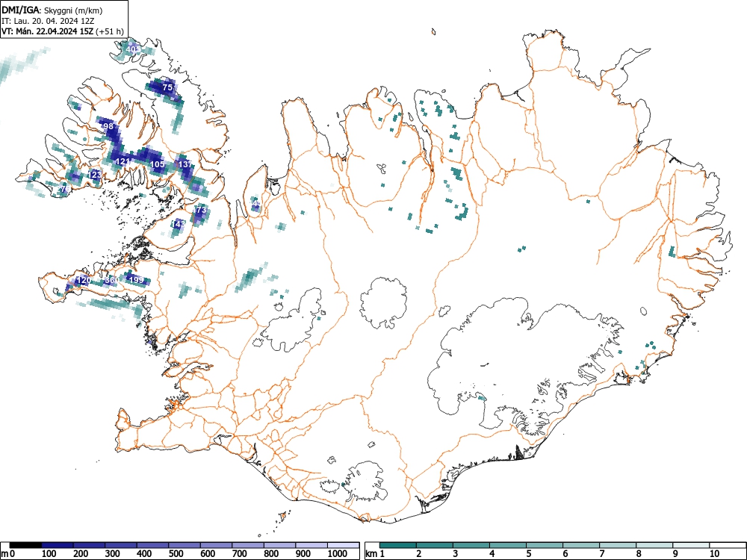Click the 123 visibility value on the map
The width and height of the screenshot is (747, 560).
pyautogui.click(x=95, y=175)
